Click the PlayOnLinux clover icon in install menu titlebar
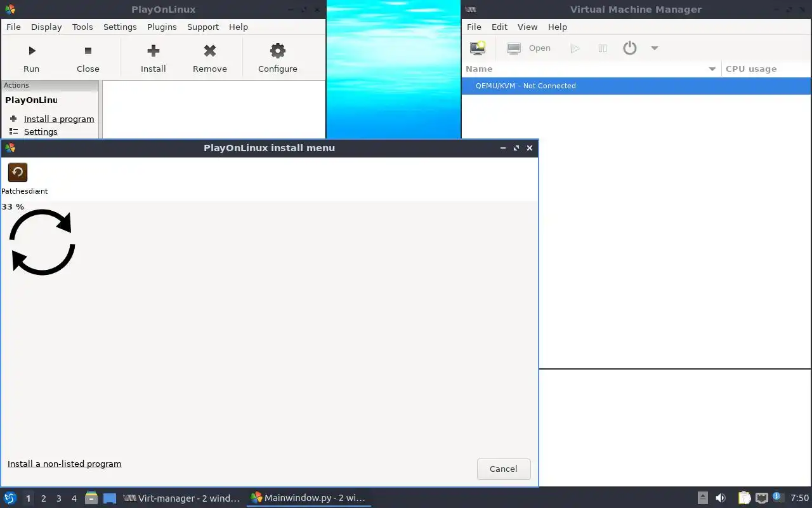The image size is (812, 508). pos(10,148)
